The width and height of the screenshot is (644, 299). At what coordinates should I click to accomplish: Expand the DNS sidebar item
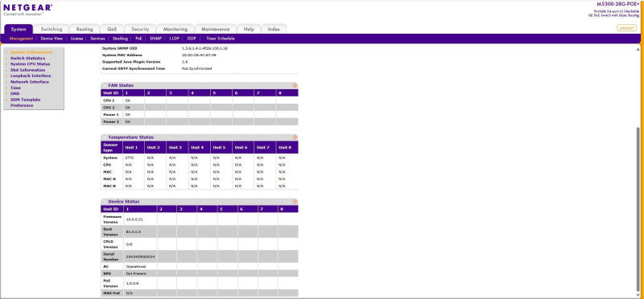click(x=14, y=93)
